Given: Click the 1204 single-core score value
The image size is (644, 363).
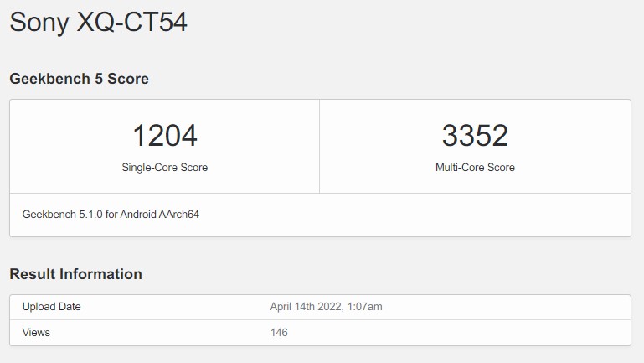Looking at the screenshot, I should (165, 135).
